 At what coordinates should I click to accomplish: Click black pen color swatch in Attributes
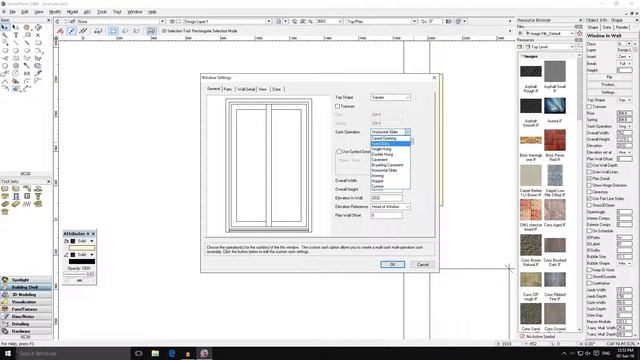pos(82,261)
